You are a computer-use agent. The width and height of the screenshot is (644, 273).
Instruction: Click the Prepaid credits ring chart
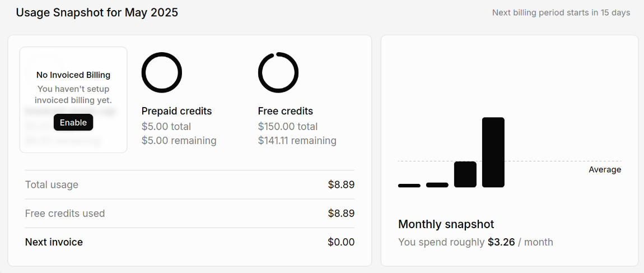click(162, 72)
